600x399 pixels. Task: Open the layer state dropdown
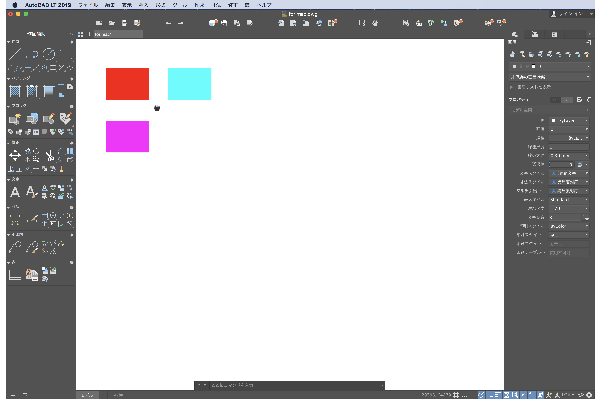click(550, 77)
